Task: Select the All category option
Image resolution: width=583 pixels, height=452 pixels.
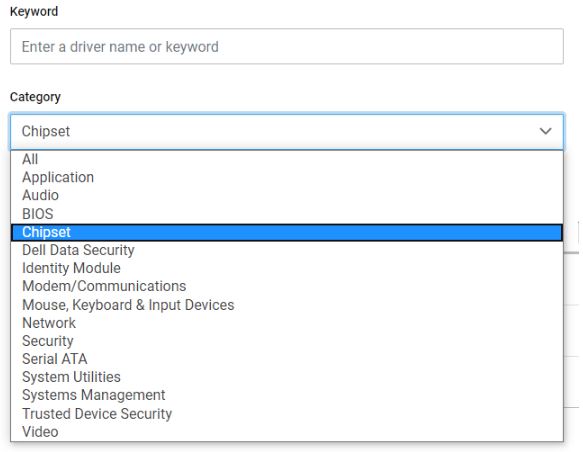Action: point(287,159)
